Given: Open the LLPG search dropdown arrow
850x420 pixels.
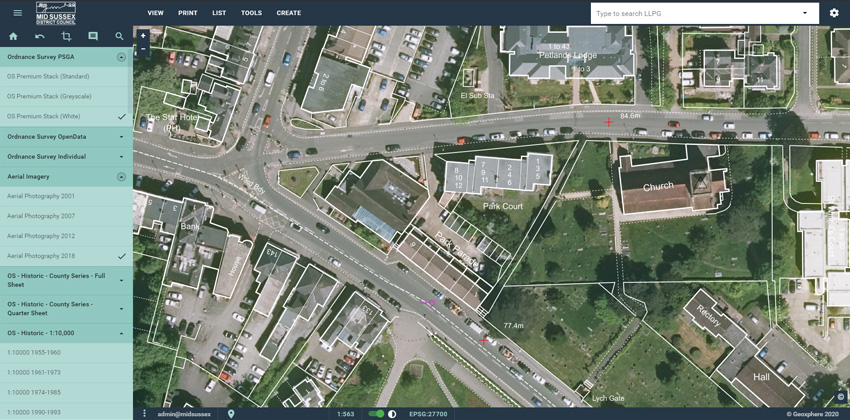Looking at the screenshot, I should [805, 13].
